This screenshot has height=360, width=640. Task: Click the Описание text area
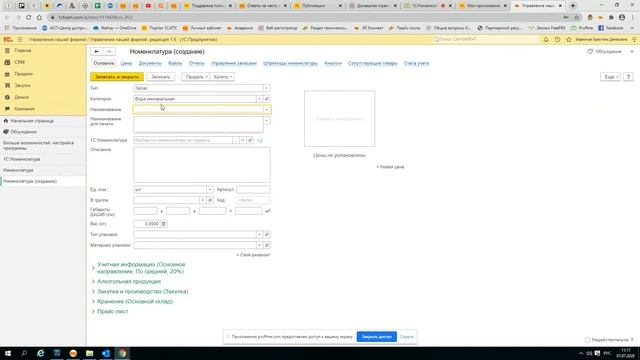[202, 165]
